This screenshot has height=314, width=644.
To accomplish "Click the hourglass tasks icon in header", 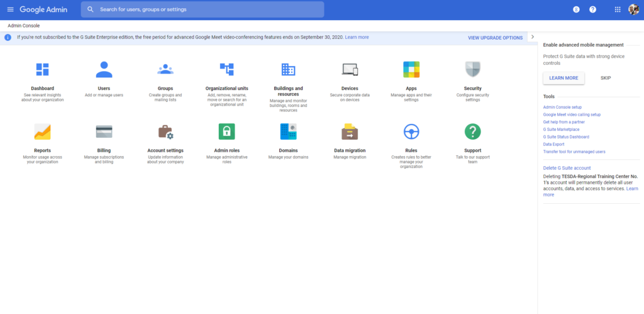I will pyautogui.click(x=576, y=9).
